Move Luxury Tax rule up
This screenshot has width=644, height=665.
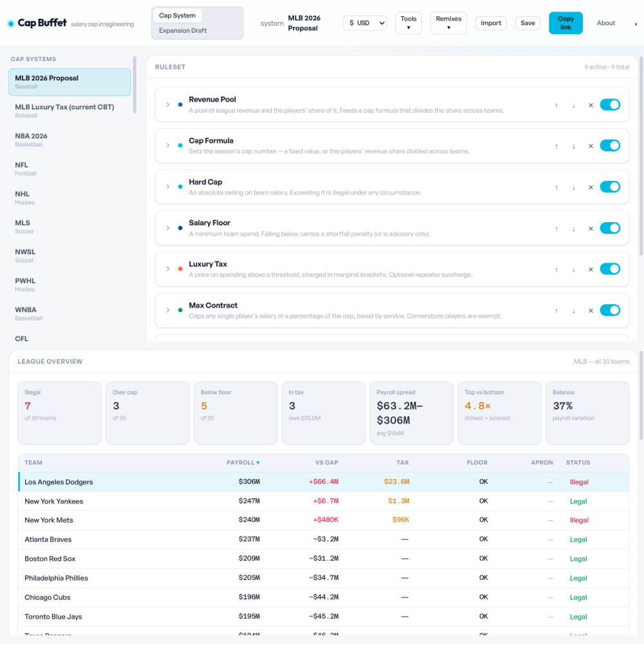click(x=556, y=269)
